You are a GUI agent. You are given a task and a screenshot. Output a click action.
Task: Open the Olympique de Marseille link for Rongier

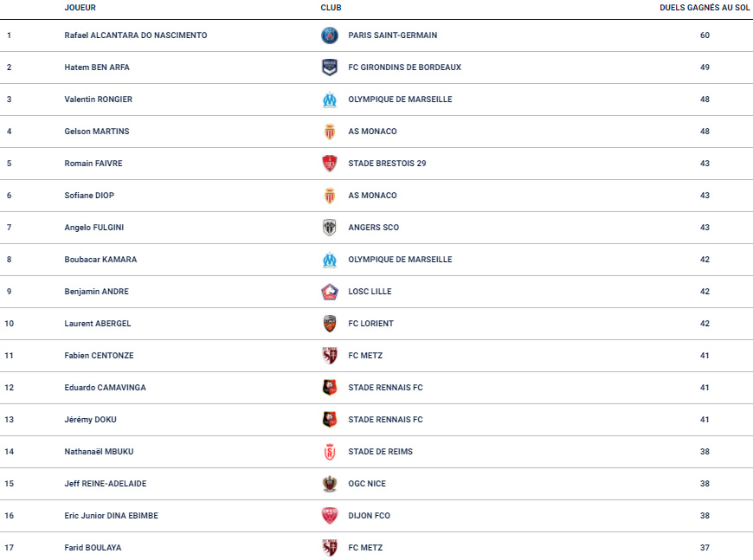coord(400,100)
